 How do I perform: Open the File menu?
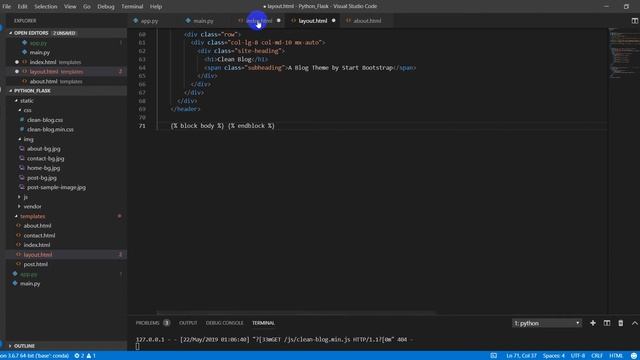(7, 7)
